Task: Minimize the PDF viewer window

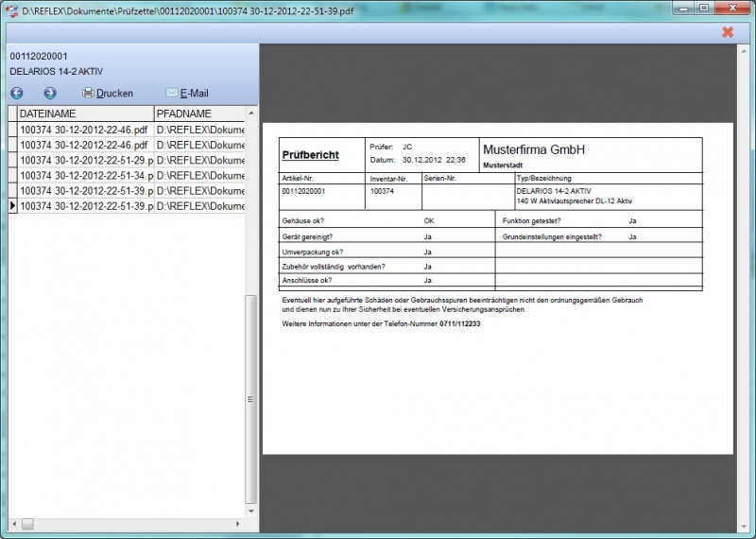Action: pos(682,9)
